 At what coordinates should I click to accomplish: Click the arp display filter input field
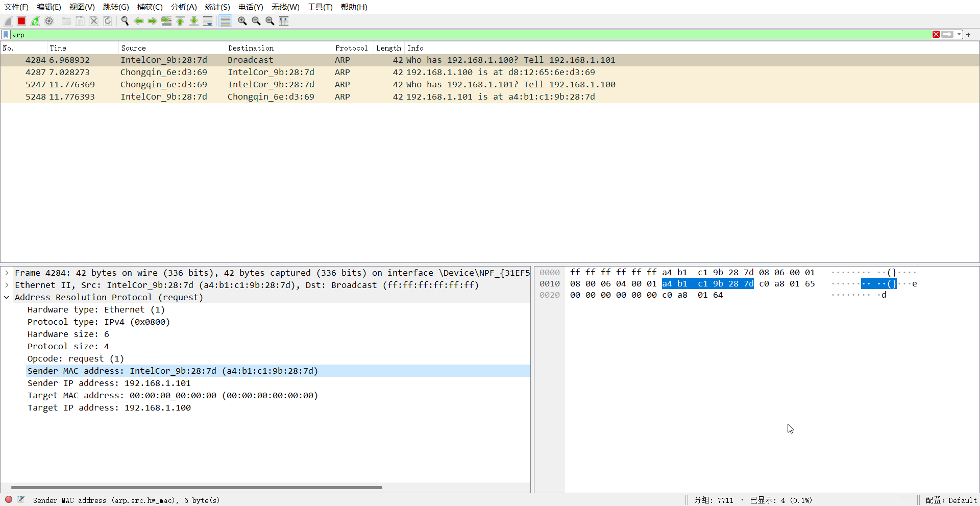coord(470,34)
